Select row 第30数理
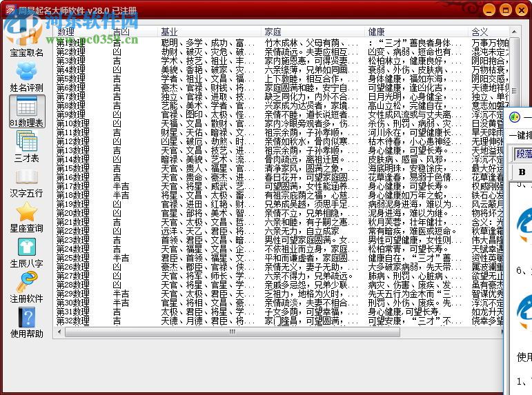The height and width of the screenshot is (395, 532). pos(279,303)
